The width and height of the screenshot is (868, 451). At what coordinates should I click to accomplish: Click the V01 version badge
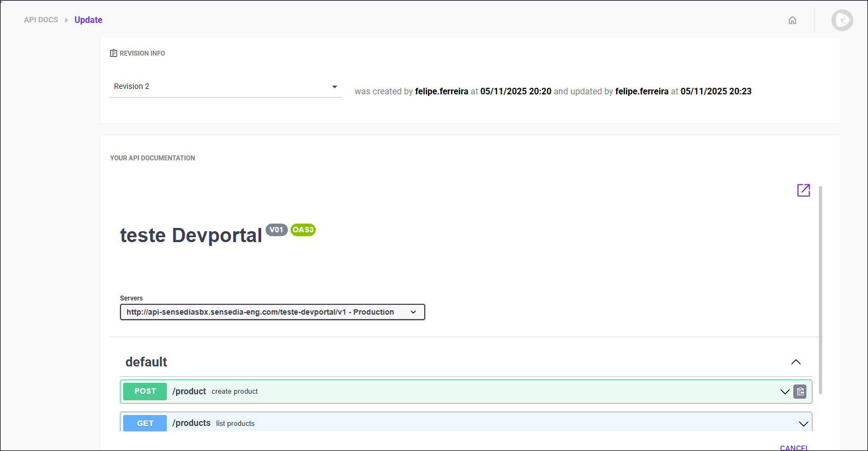pyautogui.click(x=276, y=230)
